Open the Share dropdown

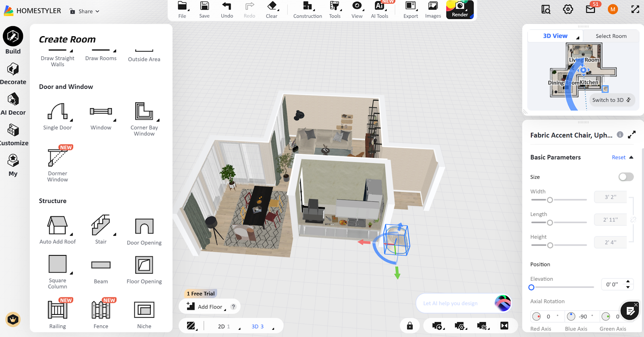pos(85,11)
